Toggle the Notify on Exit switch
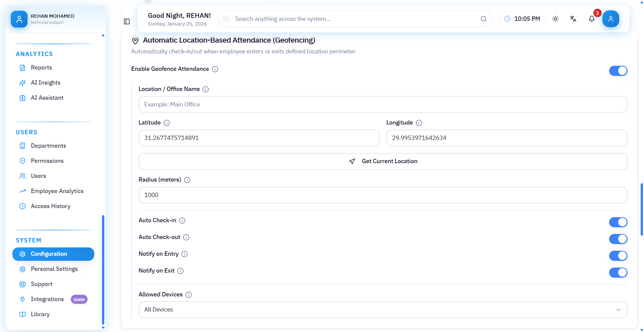Screen dimensions: 644x332 [x=618, y=273]
